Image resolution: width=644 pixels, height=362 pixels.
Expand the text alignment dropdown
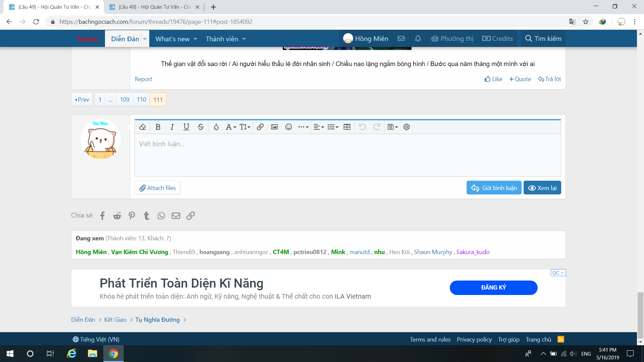pos(319,127)
